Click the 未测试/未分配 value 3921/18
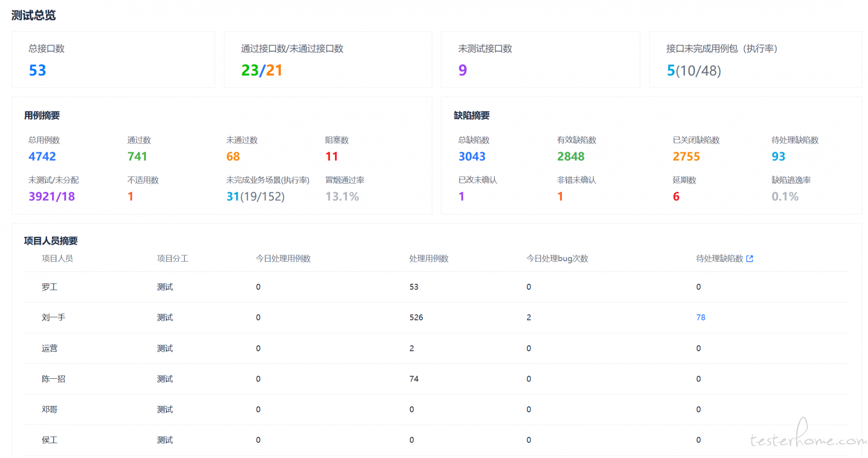 click(52, 196)
